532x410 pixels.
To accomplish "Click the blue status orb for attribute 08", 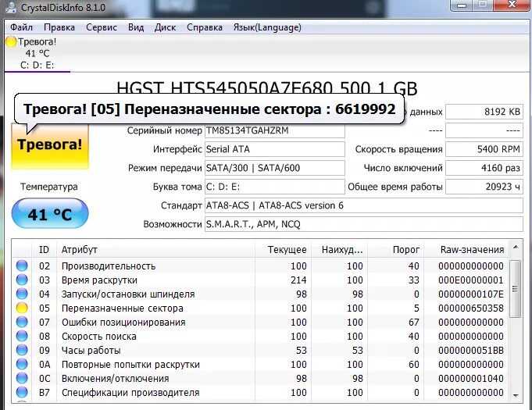I will [x=22, y=336].
